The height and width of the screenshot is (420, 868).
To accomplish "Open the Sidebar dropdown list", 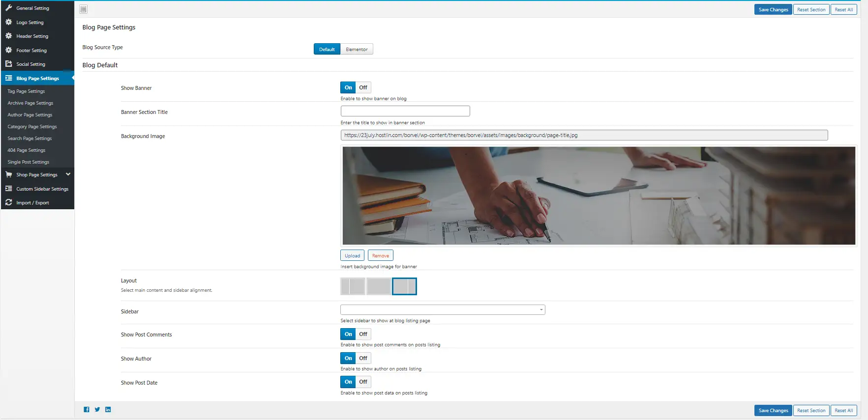I will [x=443, y=310].
